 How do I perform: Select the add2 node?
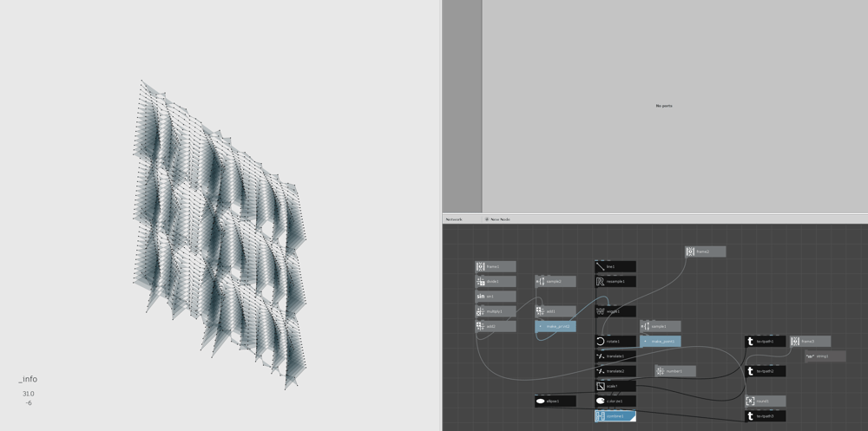496,326
